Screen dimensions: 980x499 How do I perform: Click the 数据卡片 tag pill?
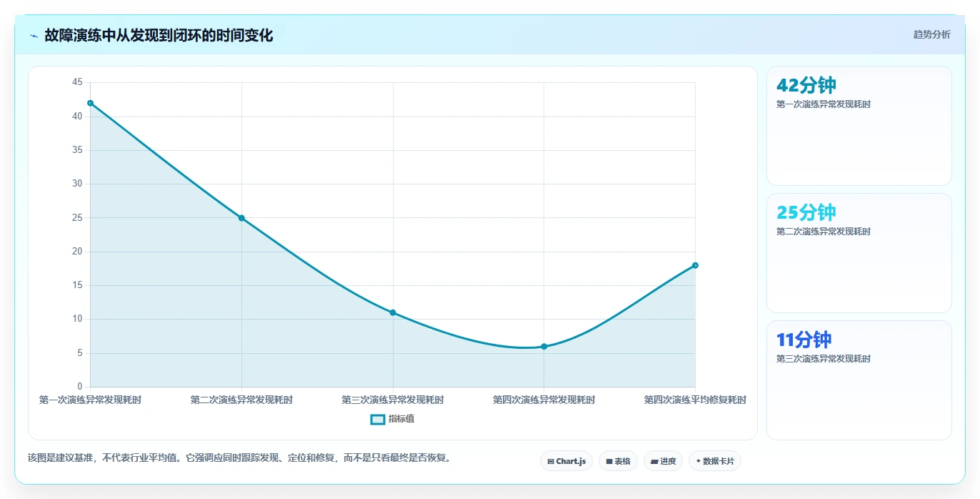(715, 461)
